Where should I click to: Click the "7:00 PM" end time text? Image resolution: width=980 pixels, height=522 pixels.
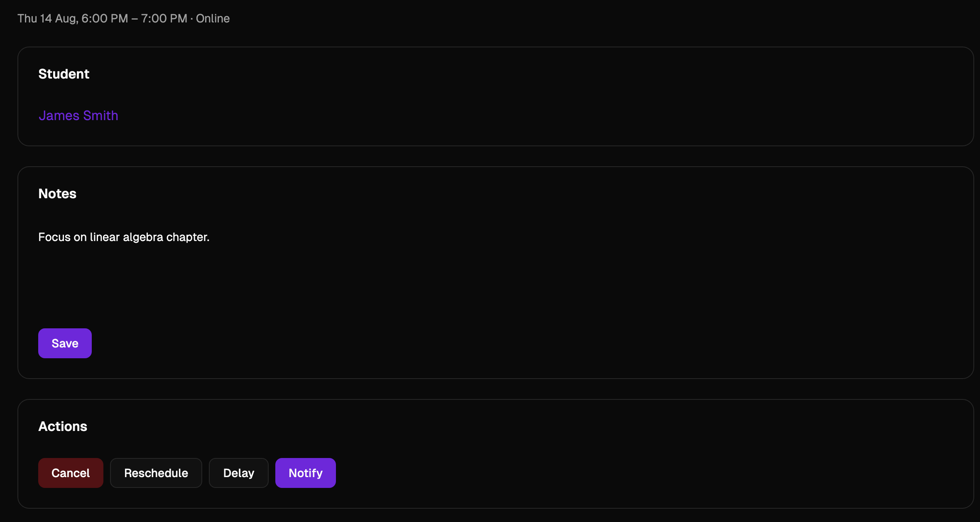pos(164,19)
